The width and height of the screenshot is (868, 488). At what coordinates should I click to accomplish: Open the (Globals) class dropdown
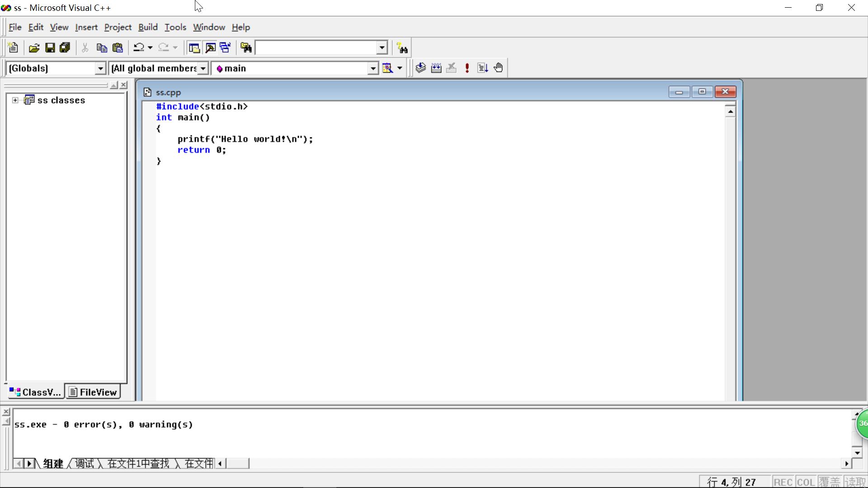[x=100, y=69]
